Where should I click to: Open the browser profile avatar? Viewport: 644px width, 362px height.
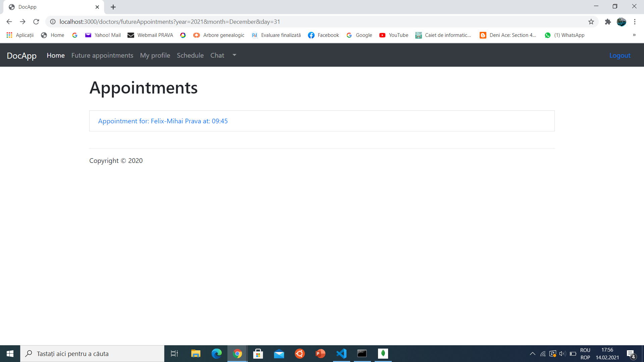click(622, 21)
